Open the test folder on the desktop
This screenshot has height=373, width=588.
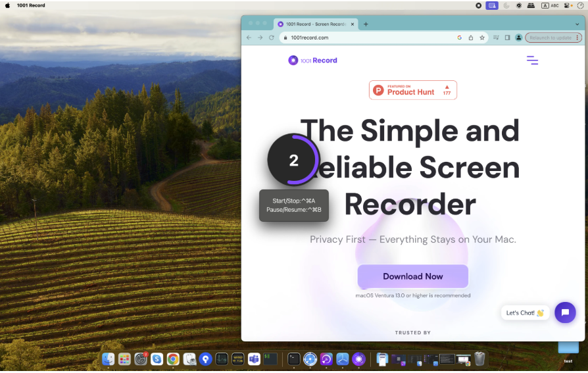tap(568, 352)
